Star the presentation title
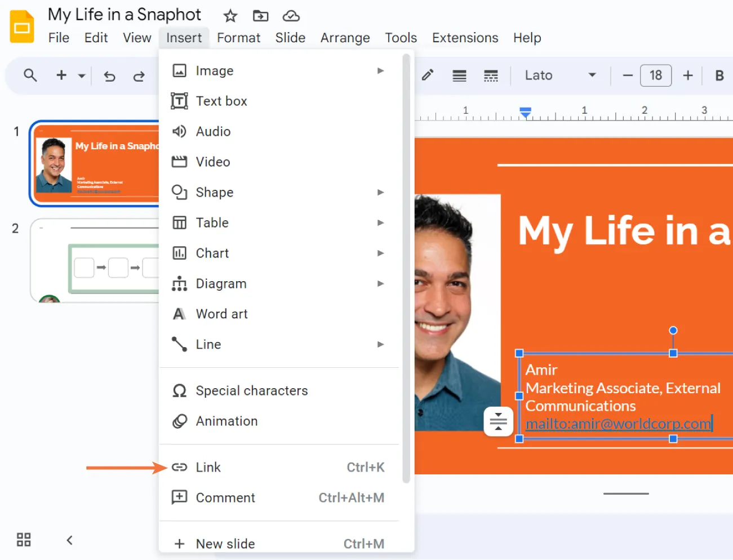The height and width of the screenshot is (560, 733). [230, 16]
